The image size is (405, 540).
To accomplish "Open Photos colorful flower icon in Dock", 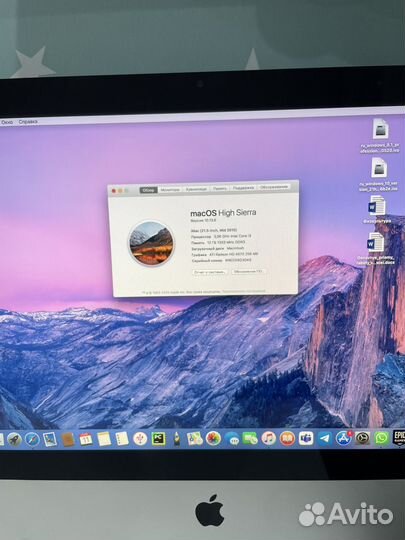I will click(213, 438).
